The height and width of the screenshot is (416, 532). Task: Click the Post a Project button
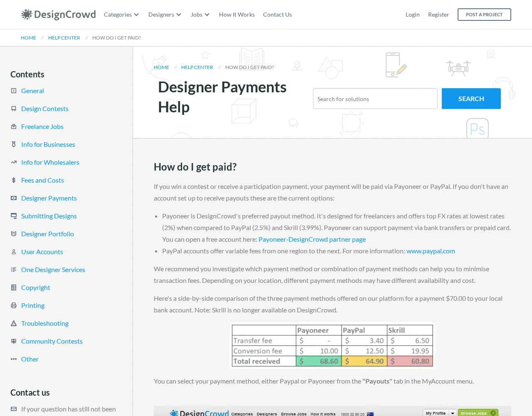coord(484,15)
